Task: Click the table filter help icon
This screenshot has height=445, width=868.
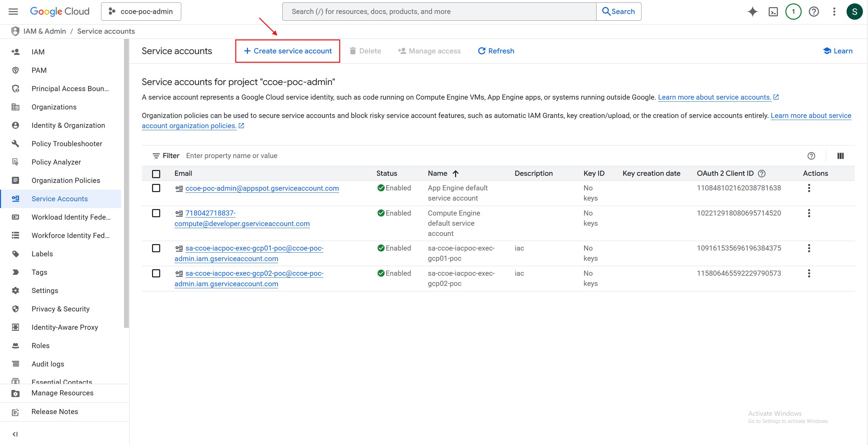Action: (811, 156)
